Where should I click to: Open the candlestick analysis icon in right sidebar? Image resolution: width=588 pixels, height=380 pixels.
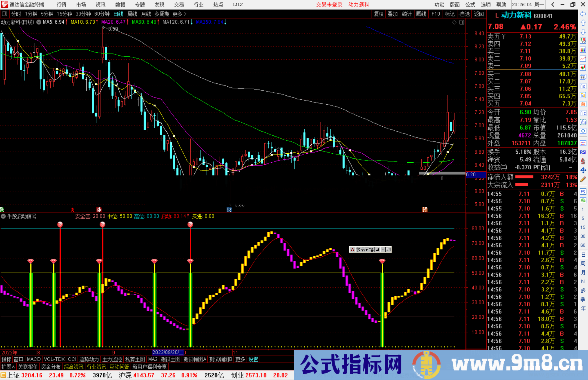pos(583,66)
